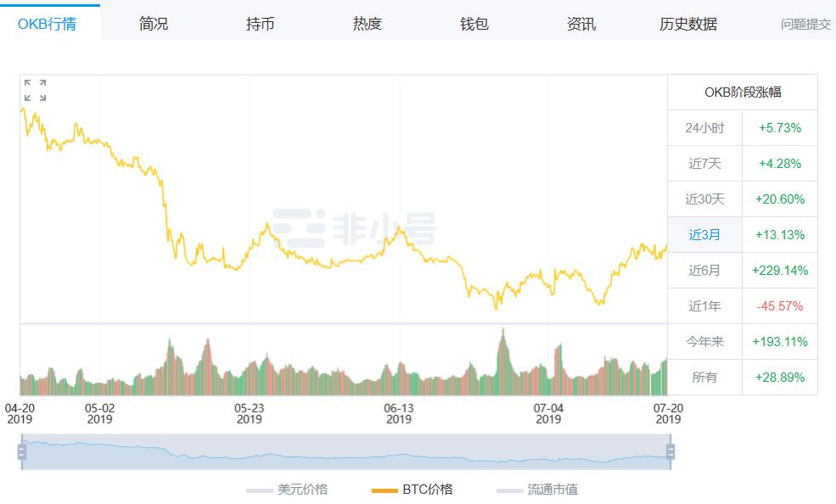Toggle the 流通市值 legend series
Viewport: 836px width, 504px height.
pyautogui.click(x=537, y=489)
